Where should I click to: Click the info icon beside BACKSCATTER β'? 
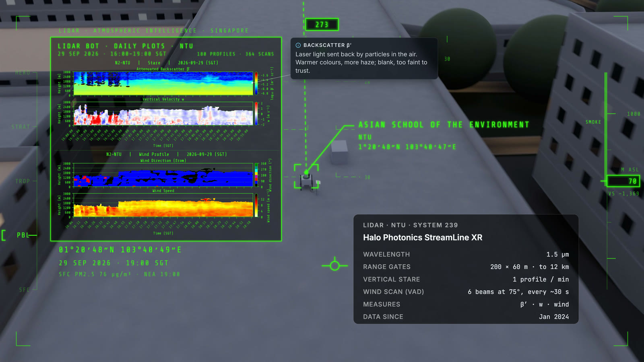[298, 45]
